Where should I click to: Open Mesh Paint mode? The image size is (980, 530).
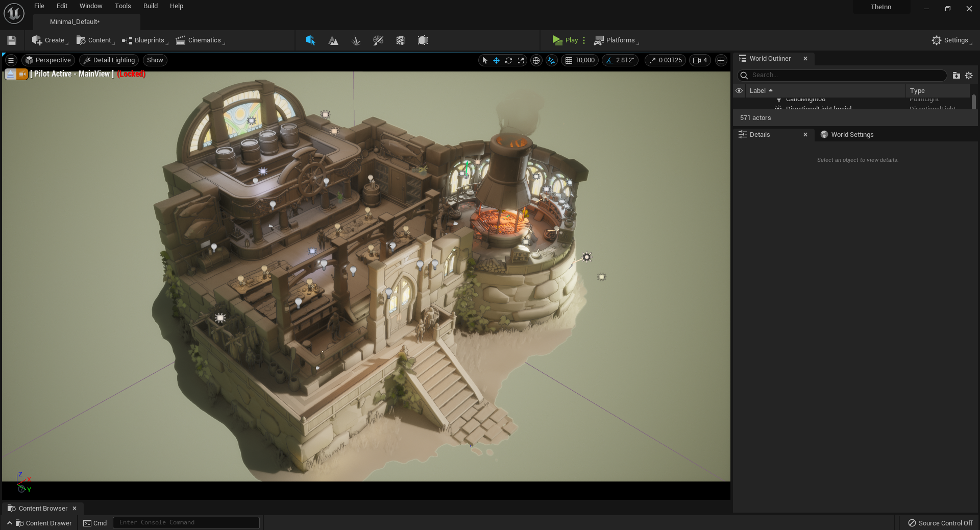pos(378,40)
